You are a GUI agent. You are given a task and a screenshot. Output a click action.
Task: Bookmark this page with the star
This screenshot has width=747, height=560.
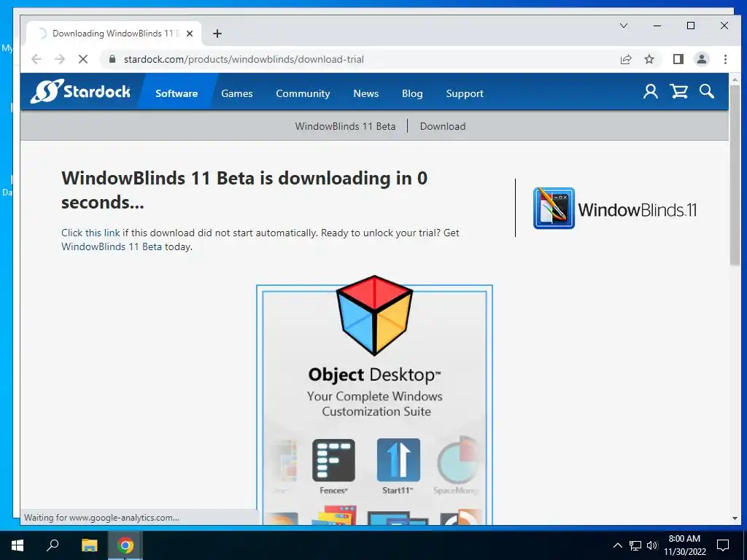649,59
